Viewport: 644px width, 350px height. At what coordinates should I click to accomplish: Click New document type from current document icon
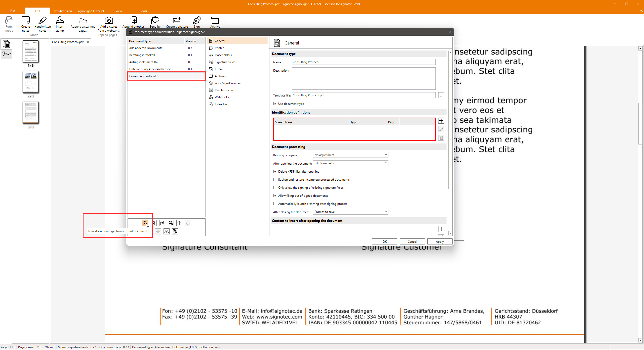click(x=145, y=223)
